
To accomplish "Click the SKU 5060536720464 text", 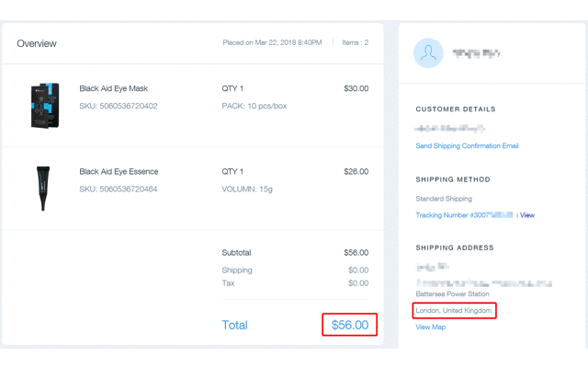I will click(x=119, y=190).
